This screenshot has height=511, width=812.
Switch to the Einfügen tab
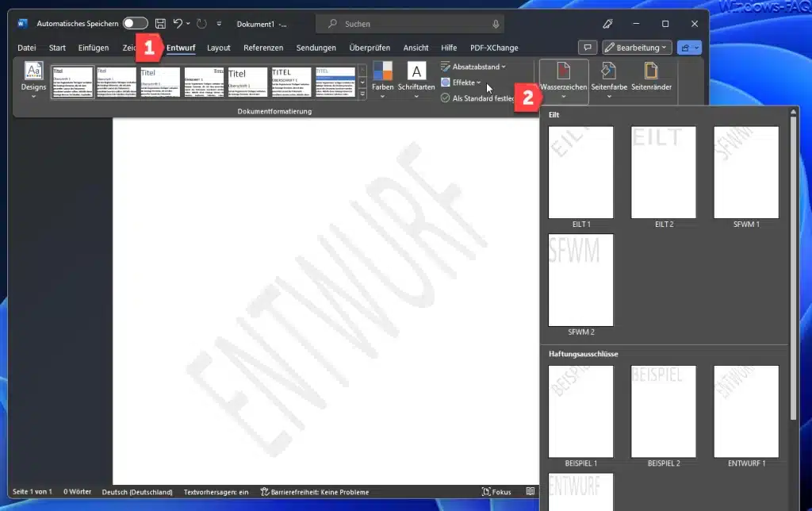[x=94, y=48]
